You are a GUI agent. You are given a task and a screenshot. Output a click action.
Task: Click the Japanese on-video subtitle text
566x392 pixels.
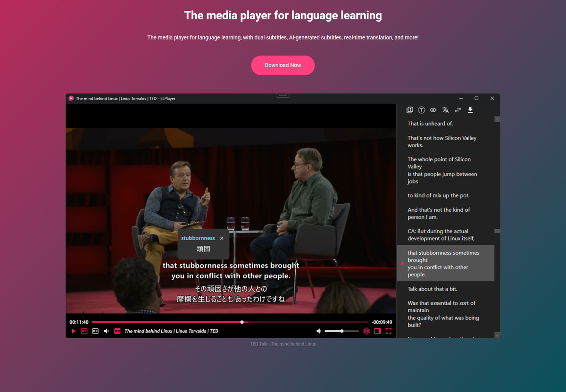(231, 294)
